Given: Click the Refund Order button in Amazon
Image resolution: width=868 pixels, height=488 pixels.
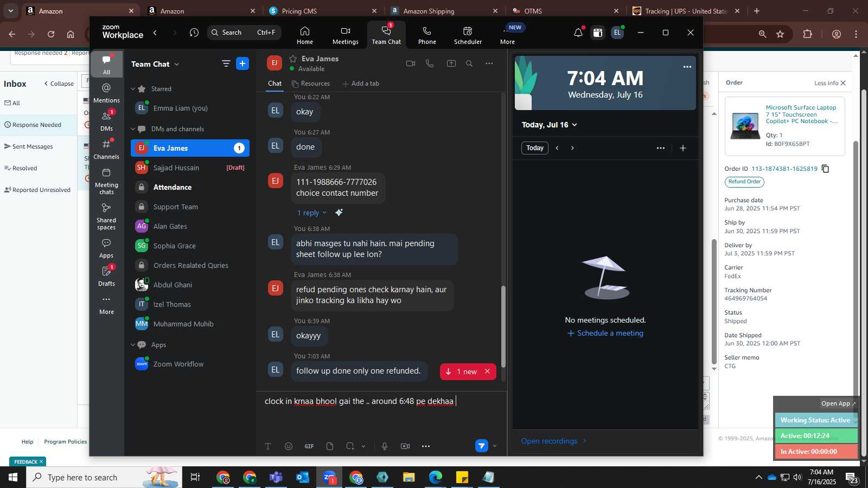Looking at the screenshot, I should pos(744,182).
